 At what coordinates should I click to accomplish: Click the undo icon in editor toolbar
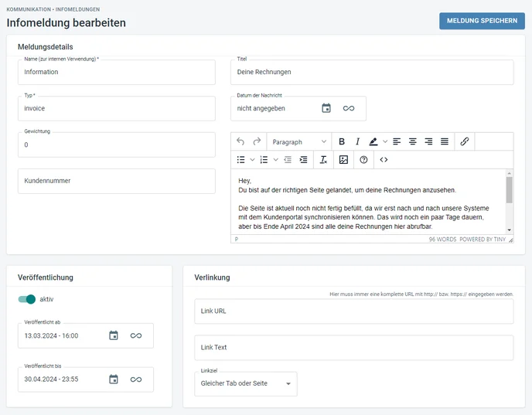click(x=240, y=141)
